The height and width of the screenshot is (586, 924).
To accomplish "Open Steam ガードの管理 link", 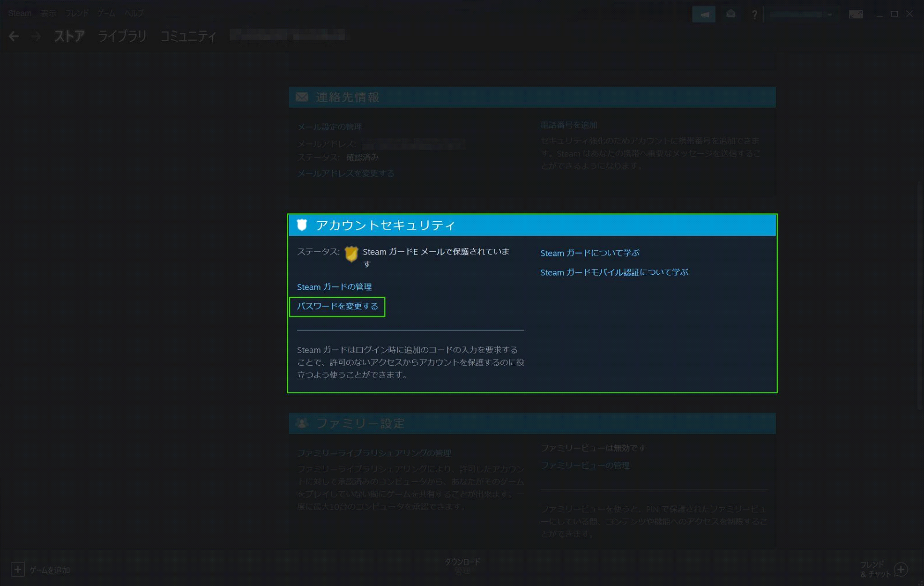I will [x=334, y=287].
